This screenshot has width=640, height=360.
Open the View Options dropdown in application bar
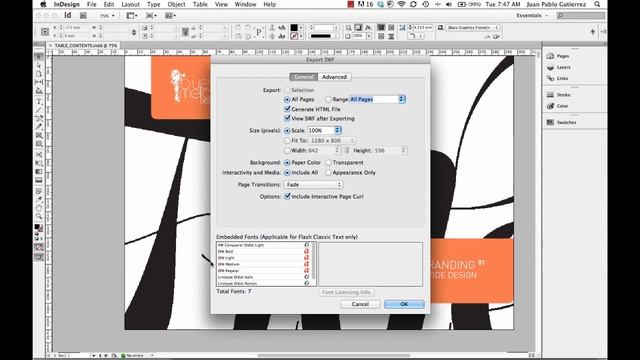click(131, 16)
